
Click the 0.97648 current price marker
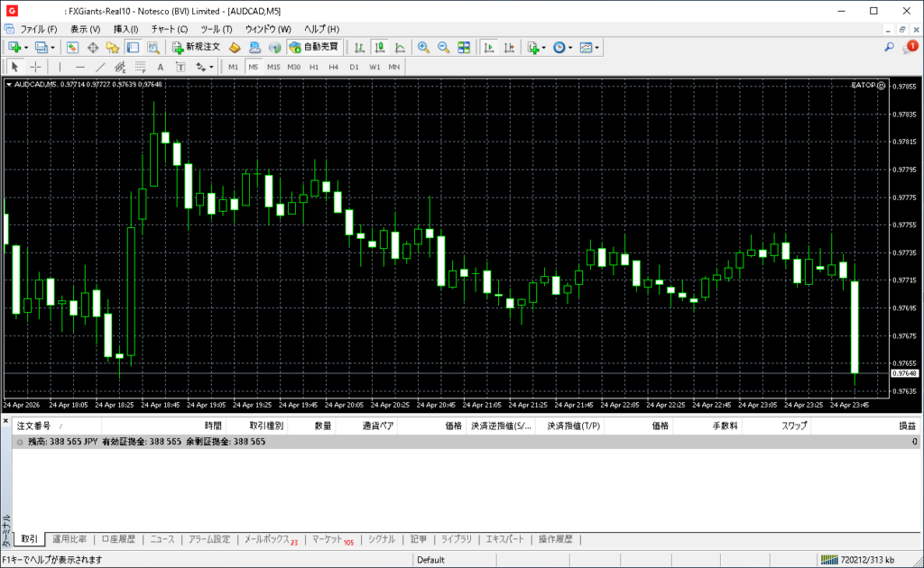coord(903,373)
